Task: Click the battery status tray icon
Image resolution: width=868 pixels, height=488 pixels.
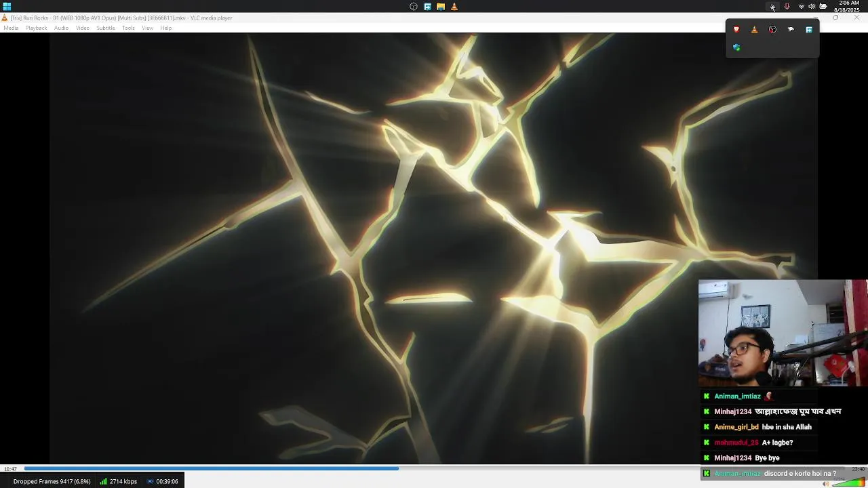Action: tap(823, 7)
